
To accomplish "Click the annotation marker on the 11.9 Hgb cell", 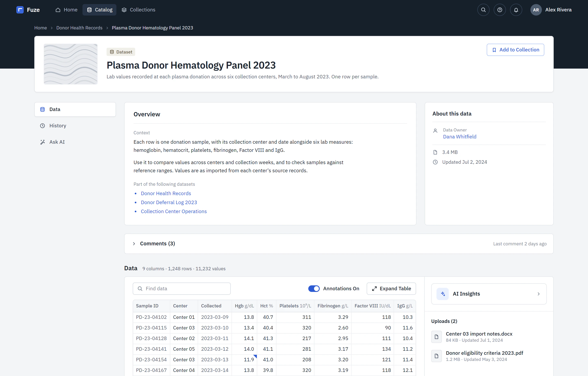I will coord(255,356).
